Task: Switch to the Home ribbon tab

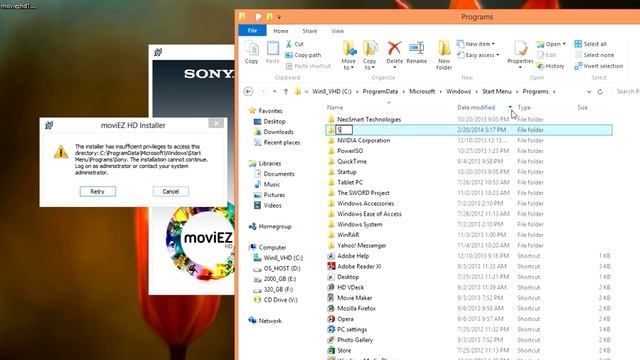Action: coord(280,31)
